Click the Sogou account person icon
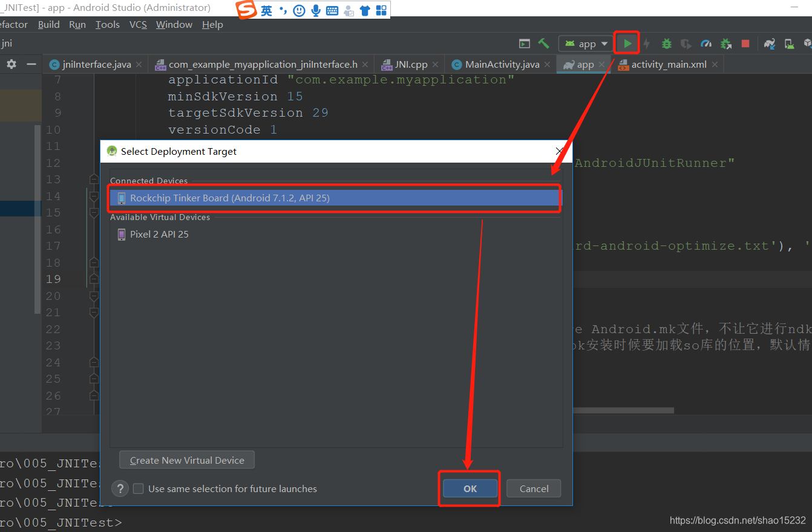The width and height of the screenshot is (812, 532). point(349,11)
